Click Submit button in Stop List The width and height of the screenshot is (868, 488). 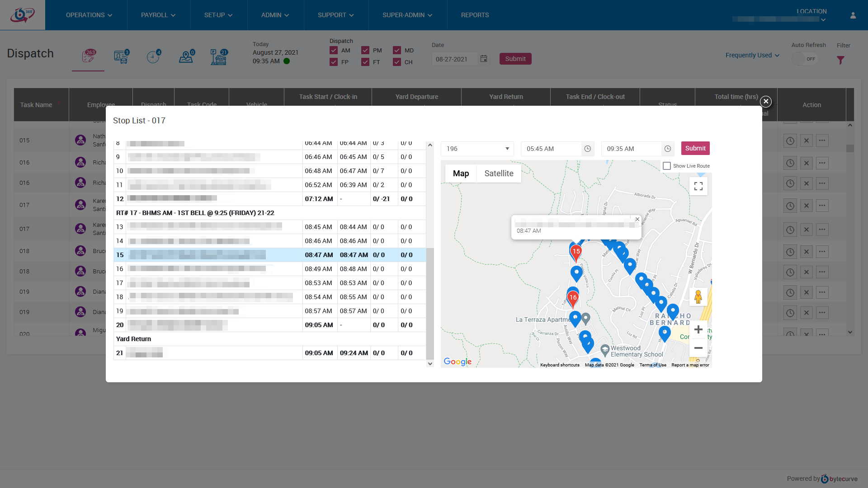coord(695,148)
